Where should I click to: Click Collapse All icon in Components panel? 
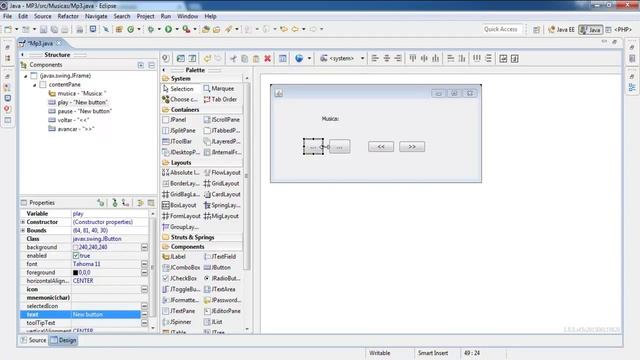pos(151,65)
